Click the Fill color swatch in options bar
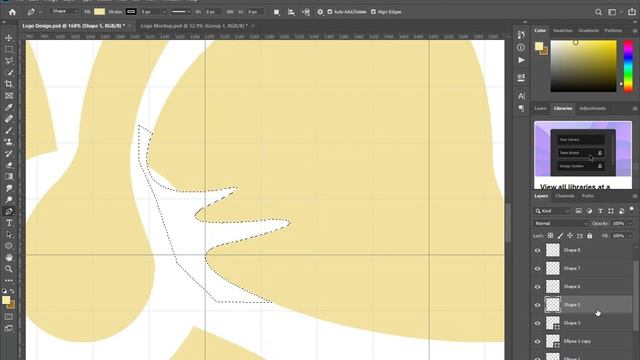This screenshot has width=640, height=360. pos(100,12)
